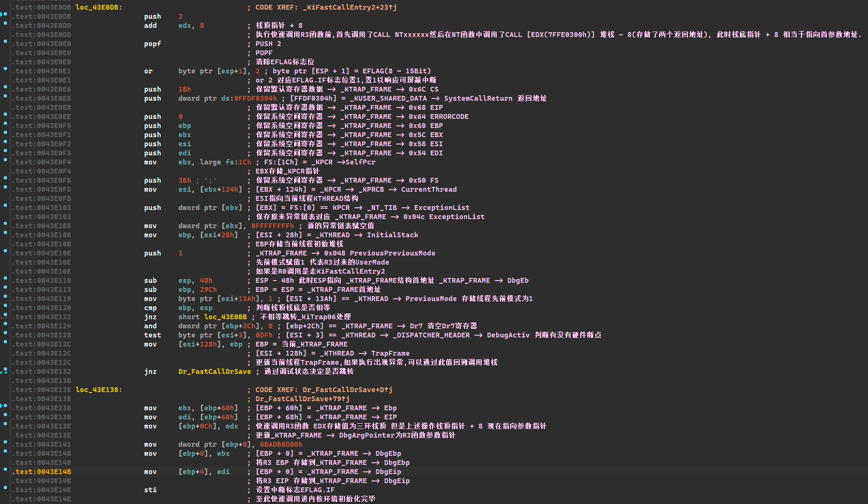Select 'byte ptr [esi+13Ah], 1' operand
Screen dimensions: 868x504
coord(226,299)
